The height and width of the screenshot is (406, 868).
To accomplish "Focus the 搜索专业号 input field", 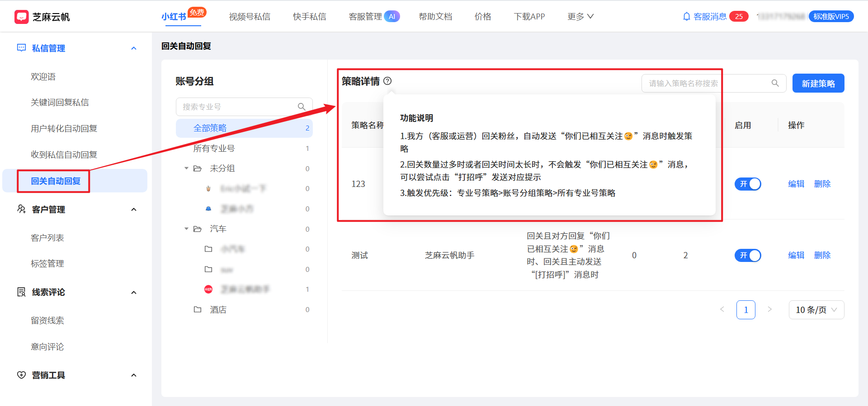I will [244, 107].
